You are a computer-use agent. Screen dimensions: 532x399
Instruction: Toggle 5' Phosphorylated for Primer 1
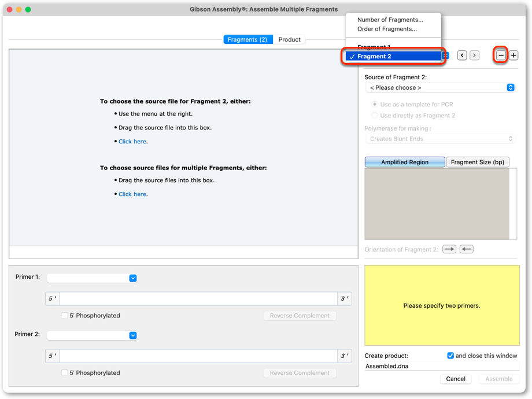pyautogui.click(x=64, y=315)
